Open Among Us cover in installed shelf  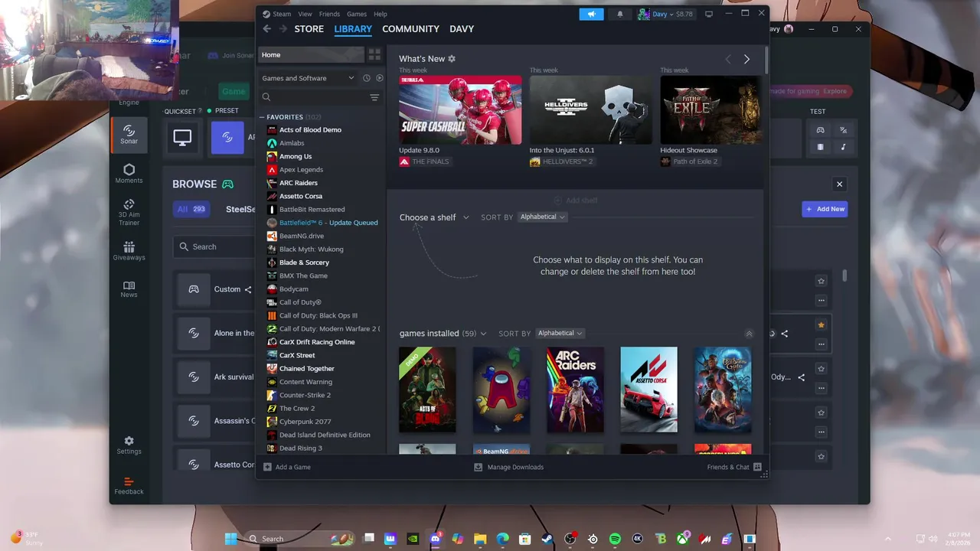(x=501, y=390)
